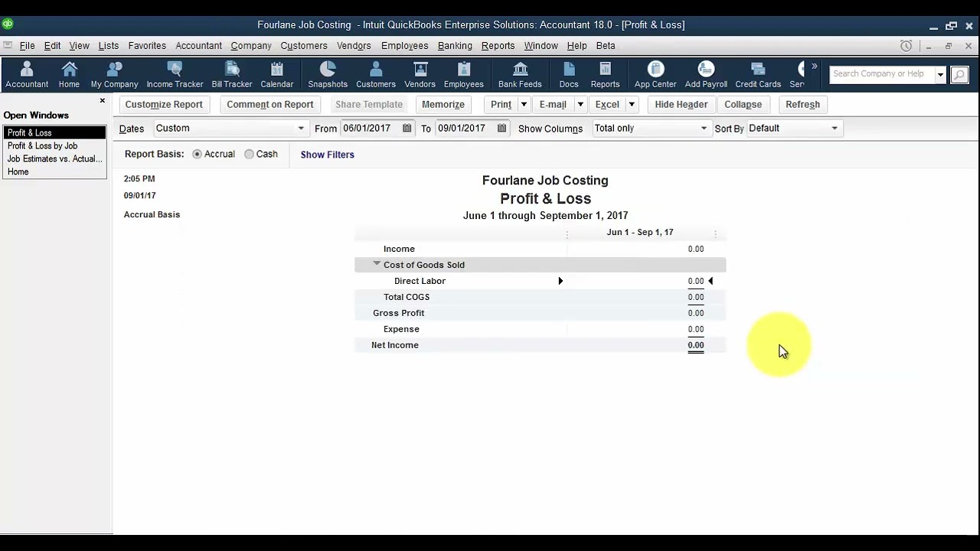Launch the App Center
Screen dimensions: 980x551
(655, 75)
